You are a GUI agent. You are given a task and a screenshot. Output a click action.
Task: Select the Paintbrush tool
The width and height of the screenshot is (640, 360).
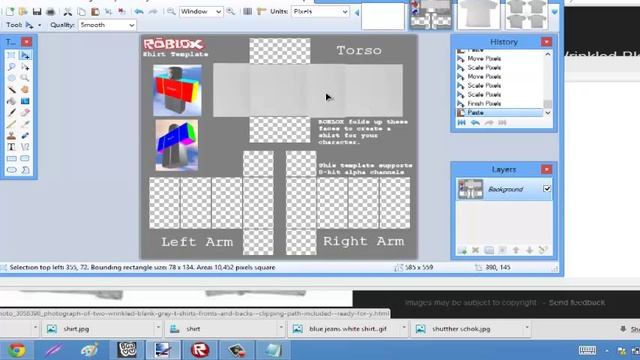pos(11,112)
